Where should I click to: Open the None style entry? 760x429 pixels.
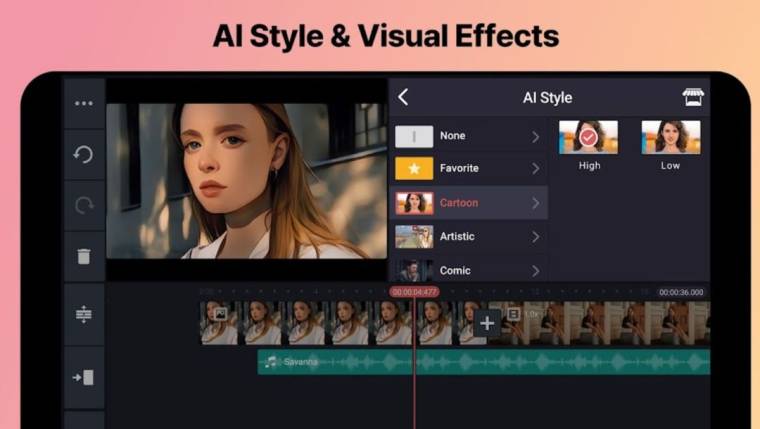469,136
